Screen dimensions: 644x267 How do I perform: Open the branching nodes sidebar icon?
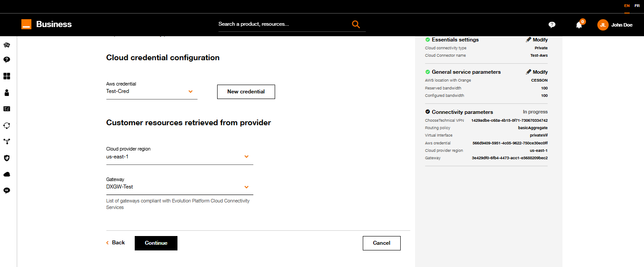click(x=7, y=141)
